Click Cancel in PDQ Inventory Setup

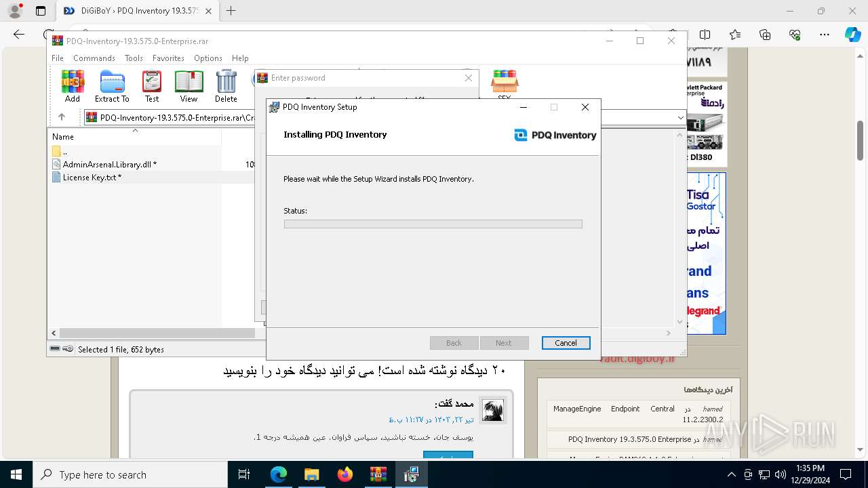[566, 343]
